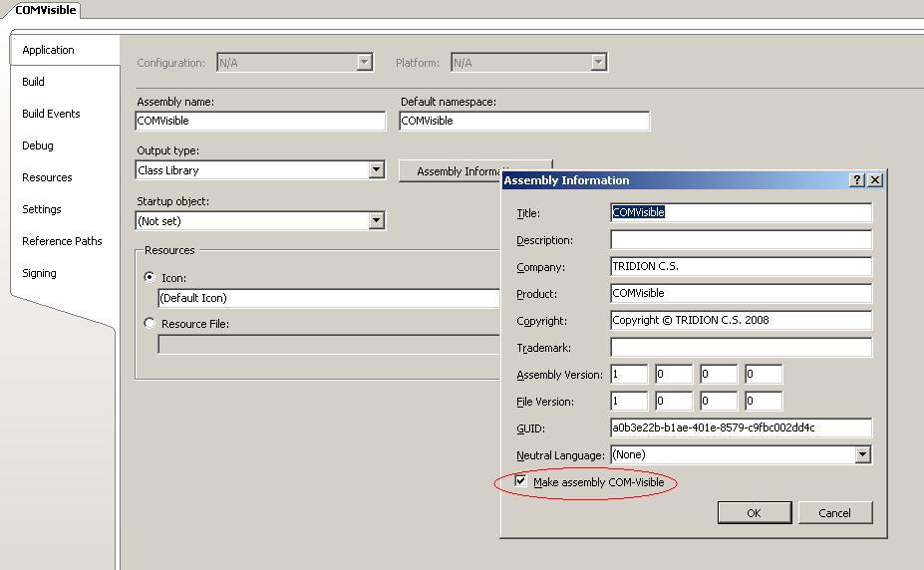Open the Output type dropdown
Viewport: 924px width, 570px height.
[376, 170]
